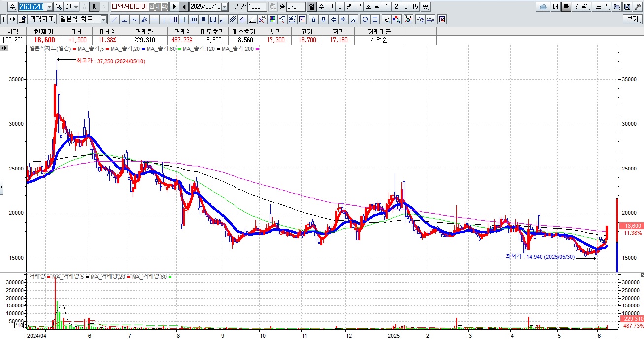Open the order sort icon dropdown arrow
644x339 pixels.
[x=76, y=7]
